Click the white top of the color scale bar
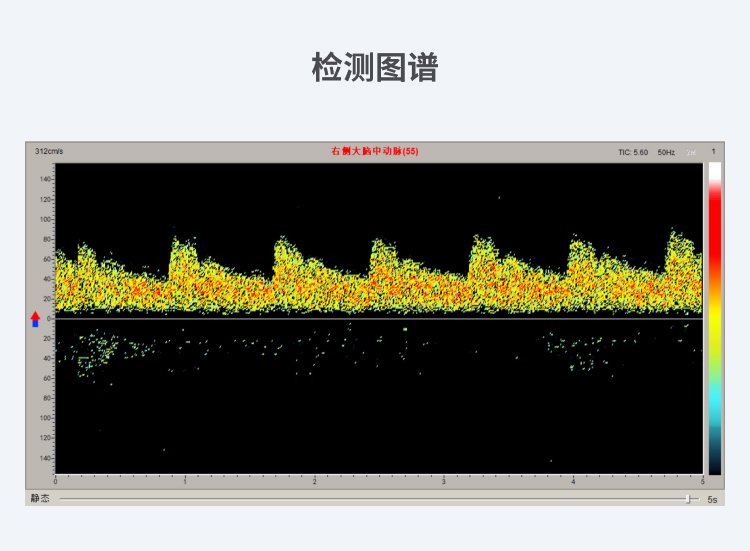The height and width of the screenshot is (551, 750). pos(714,170)
